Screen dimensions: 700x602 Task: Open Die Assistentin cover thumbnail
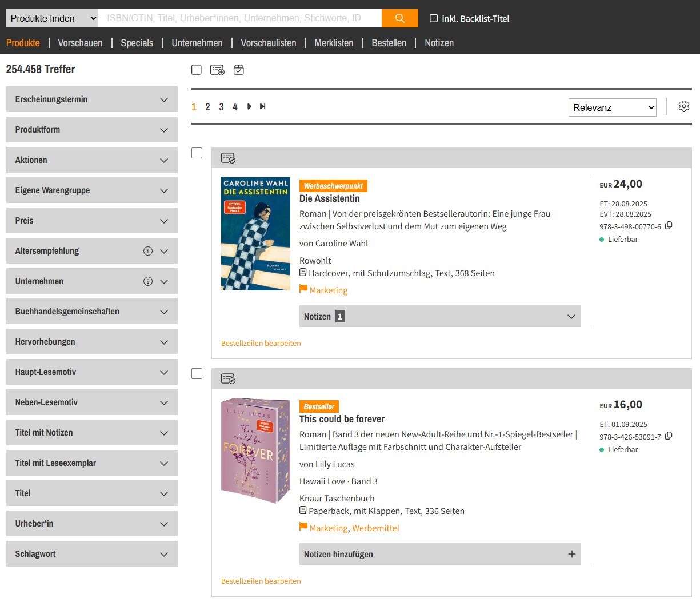click(x=255, y=234)
